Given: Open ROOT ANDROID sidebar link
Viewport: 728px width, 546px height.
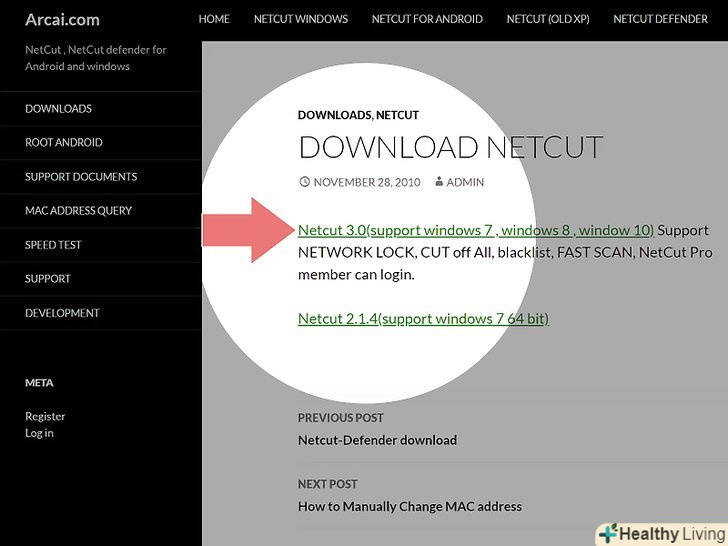Looking at the screenshot, I should pyautogui.click(x=64, y=143).
